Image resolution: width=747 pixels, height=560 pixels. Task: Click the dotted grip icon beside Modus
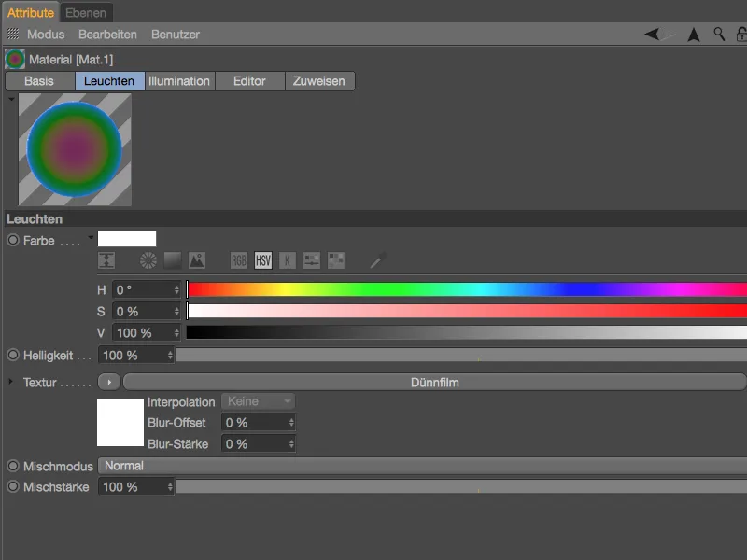point(13,34)
